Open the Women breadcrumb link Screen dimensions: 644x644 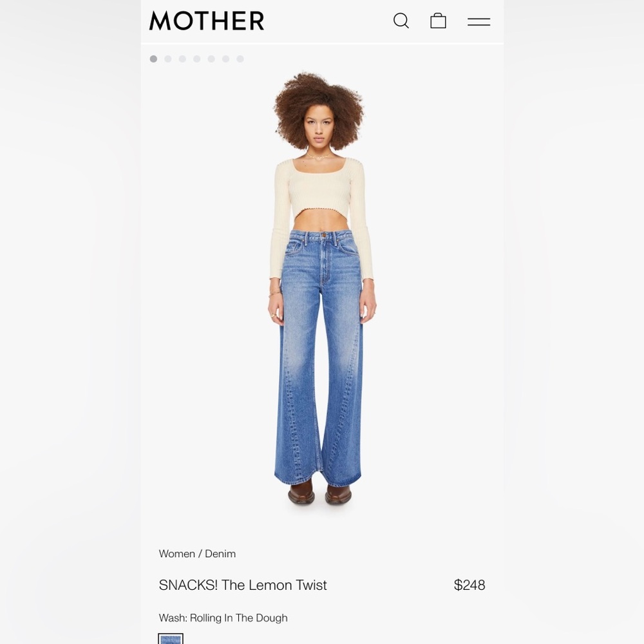click(x=177, y=554)
